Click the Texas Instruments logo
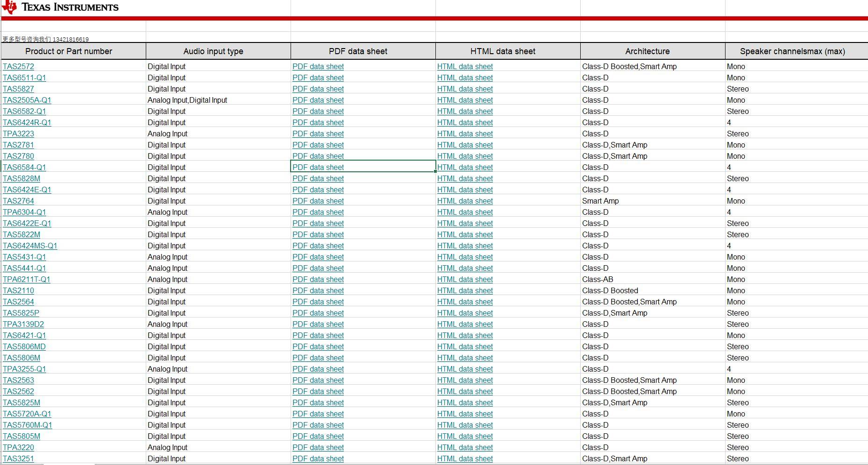Viewport: 868px width, 465px height. 61,7
